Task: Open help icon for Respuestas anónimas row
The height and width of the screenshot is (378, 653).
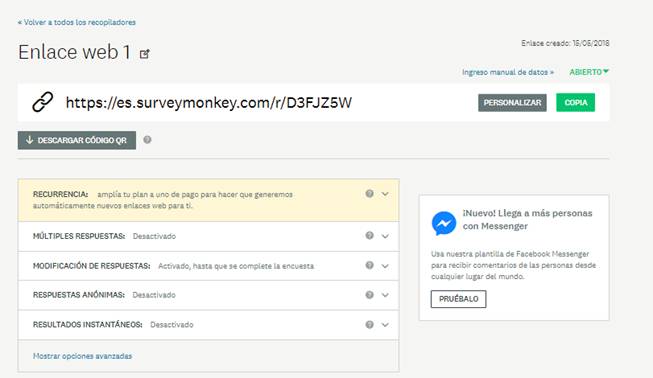Action: (369, 295)
